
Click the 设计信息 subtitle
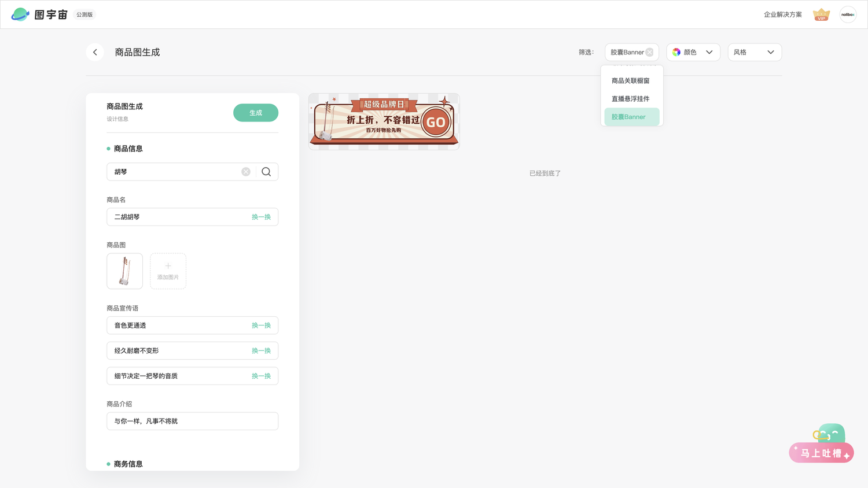pyautogui.click(x=117, y=119)
